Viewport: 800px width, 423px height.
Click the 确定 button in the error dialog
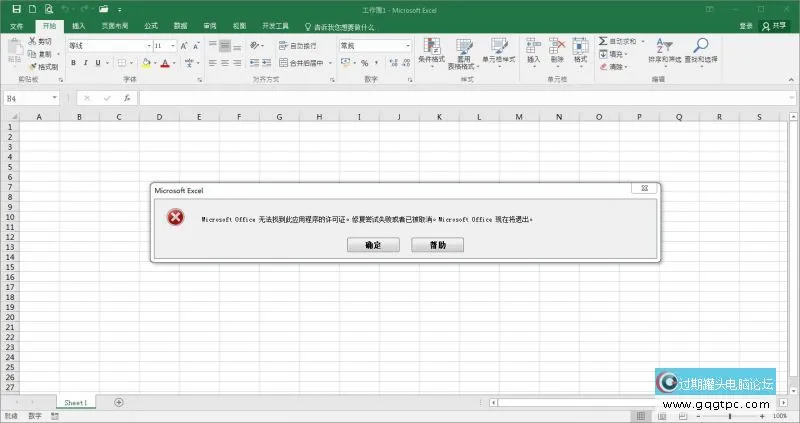(x=373, y=245)
